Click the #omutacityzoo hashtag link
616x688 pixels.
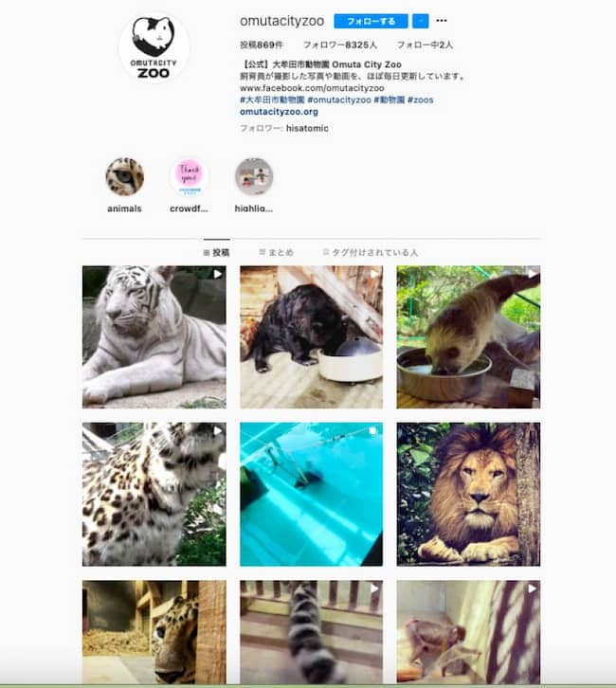[x=339, y=100]
